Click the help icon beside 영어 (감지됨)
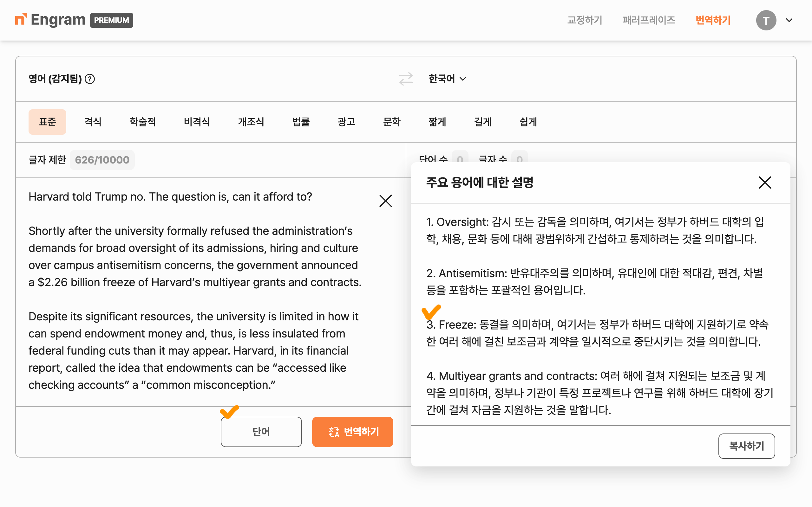Screen dimensions: 812x507 point(89,79)
